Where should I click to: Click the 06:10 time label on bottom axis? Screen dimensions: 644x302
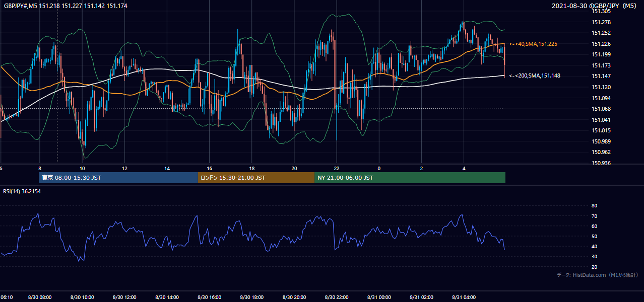pos(7,297)
